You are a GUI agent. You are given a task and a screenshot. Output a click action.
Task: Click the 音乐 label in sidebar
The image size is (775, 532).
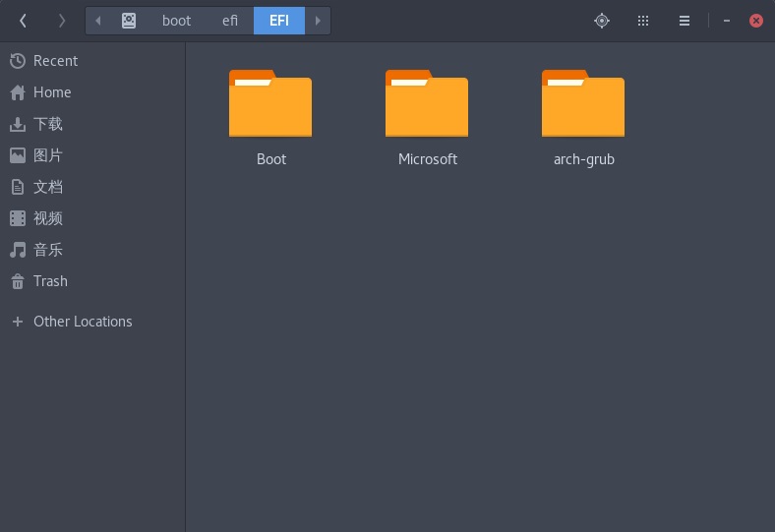tap(48, 250)
